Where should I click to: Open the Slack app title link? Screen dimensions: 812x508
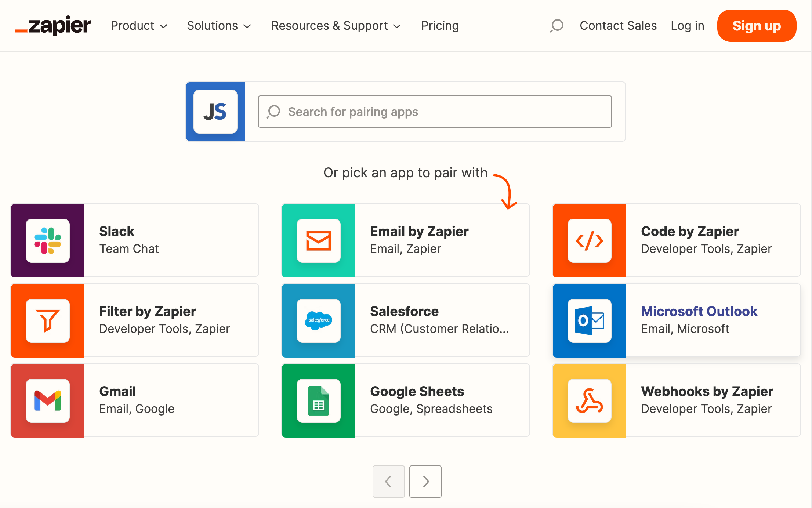click(117, 231)
